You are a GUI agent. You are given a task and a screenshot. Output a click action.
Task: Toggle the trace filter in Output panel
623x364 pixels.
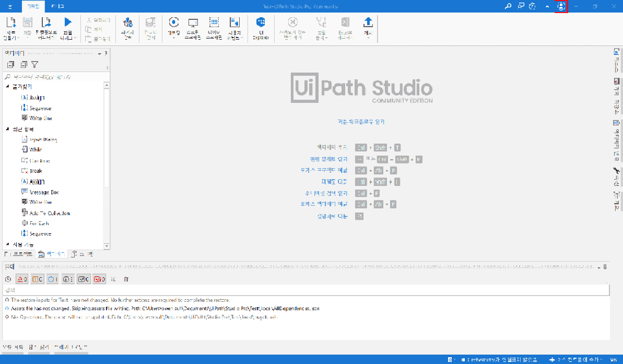(68, 279)
